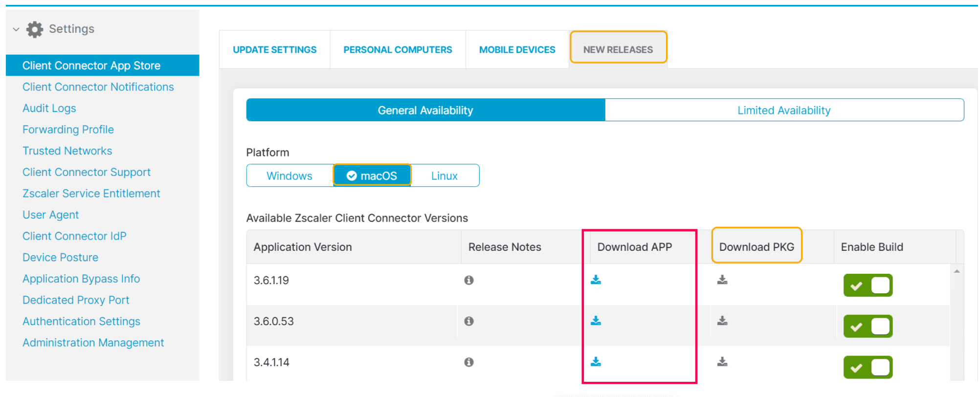The height and width of the screenshot is (397, 980).
Task: Click version number 3.4.1.14
Action: point(271,363)
